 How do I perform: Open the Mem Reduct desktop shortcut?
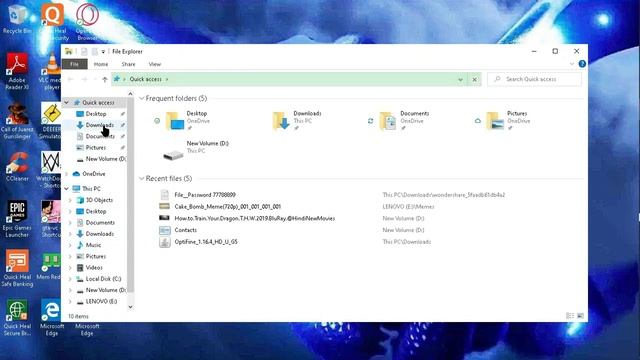[x=50, y=266]
